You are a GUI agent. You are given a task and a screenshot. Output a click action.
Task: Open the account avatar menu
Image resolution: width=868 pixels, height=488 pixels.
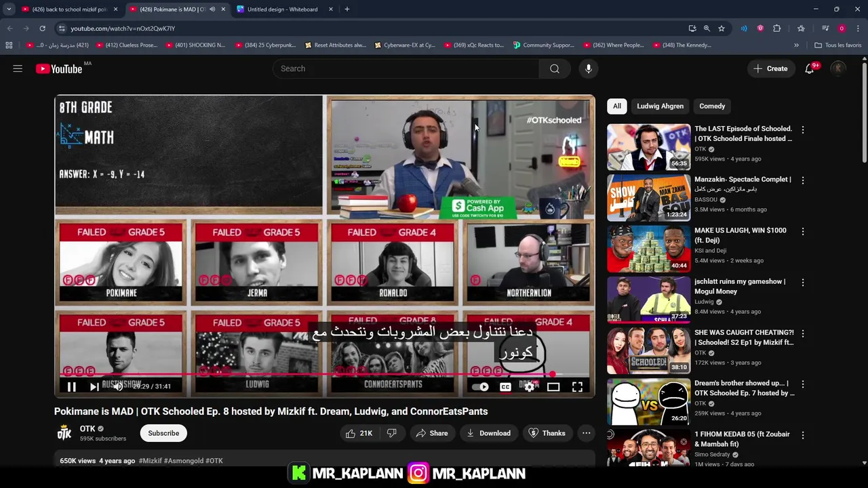pyautogui.click(x=838, y=68)
